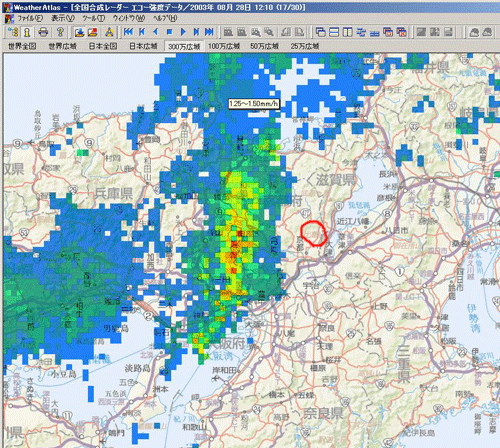500x448 pixels.
Task: Play radar animation in reverse
Action: point(156,32)
